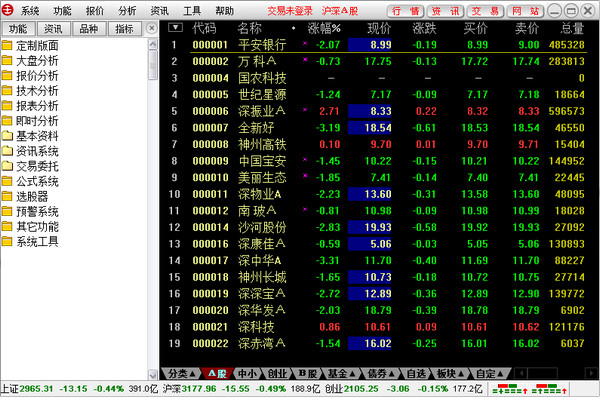Select the 神州高铁 stock row
Image resolution: width=600 pixels, height=397 pixels.
[x=377, y=144]
